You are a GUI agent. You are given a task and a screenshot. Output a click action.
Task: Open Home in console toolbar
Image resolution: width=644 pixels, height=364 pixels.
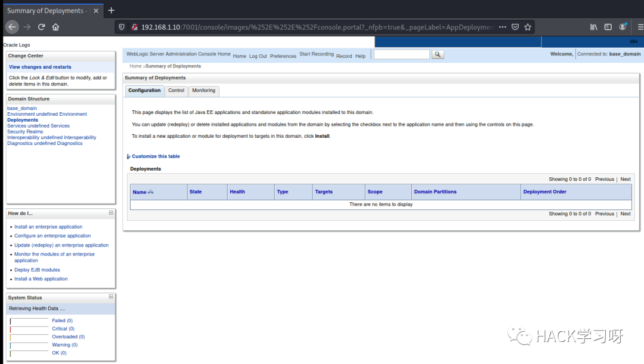240,56
